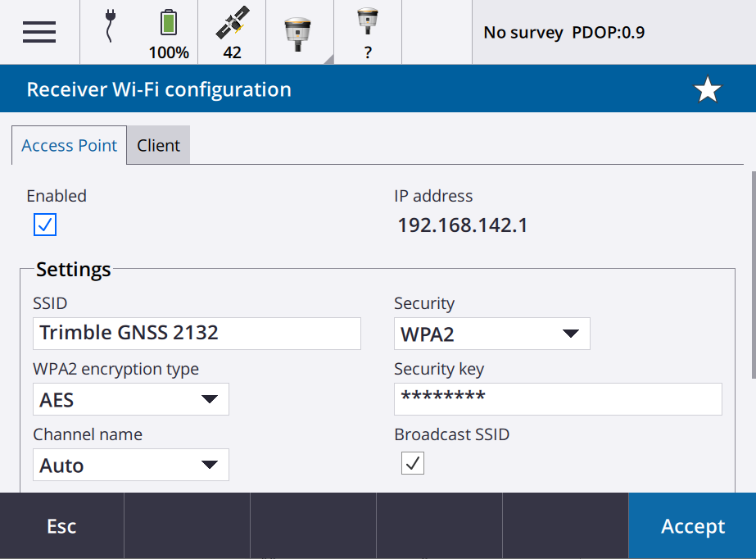Open the hamburger main menu
Image resolution: width=756 pixels, height=559 pixels.
click(x=39, y=32)
